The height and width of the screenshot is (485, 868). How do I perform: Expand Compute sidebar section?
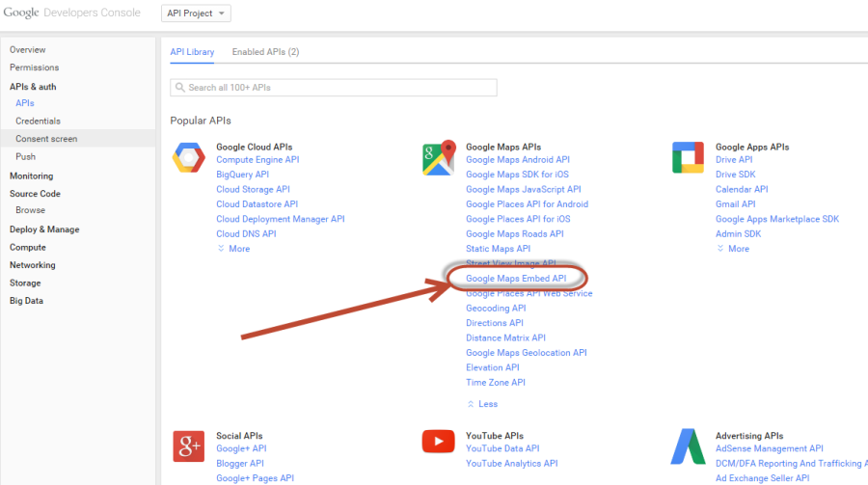[28, 248]
